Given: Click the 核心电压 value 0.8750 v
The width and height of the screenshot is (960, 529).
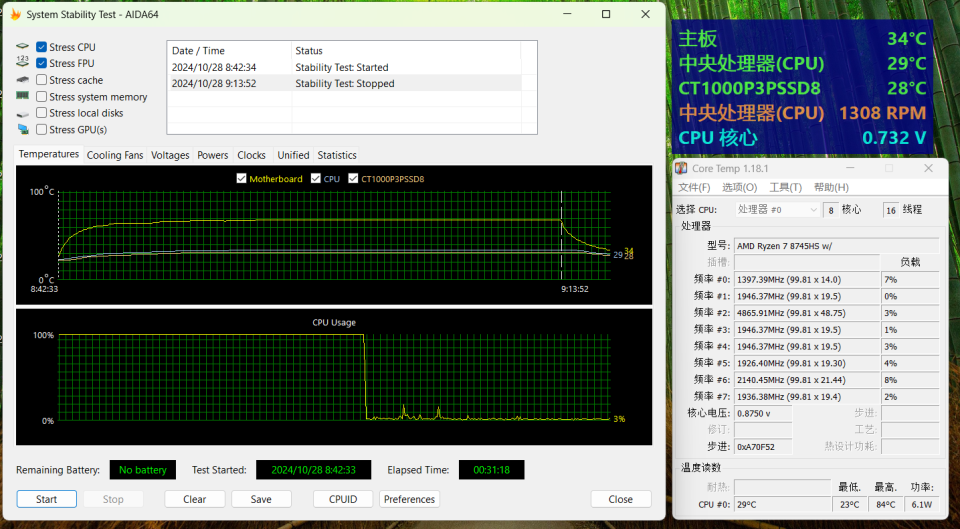Looking at the screenshot, I should [763, 413].
